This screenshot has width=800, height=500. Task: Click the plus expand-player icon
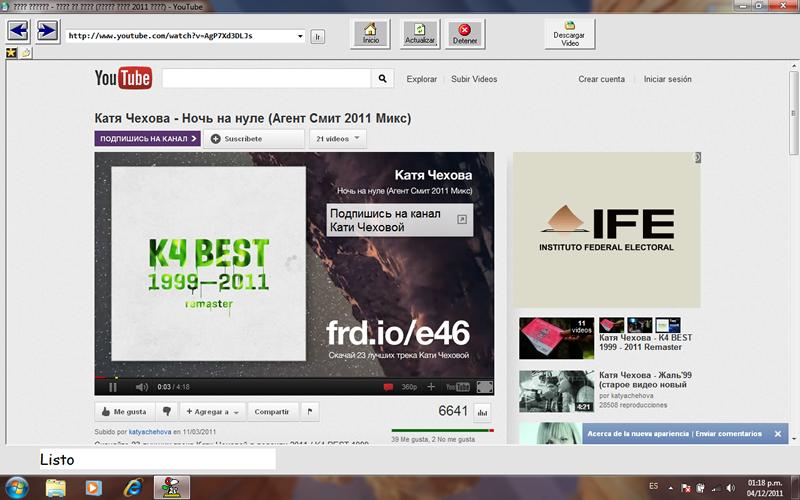point(431,387)
